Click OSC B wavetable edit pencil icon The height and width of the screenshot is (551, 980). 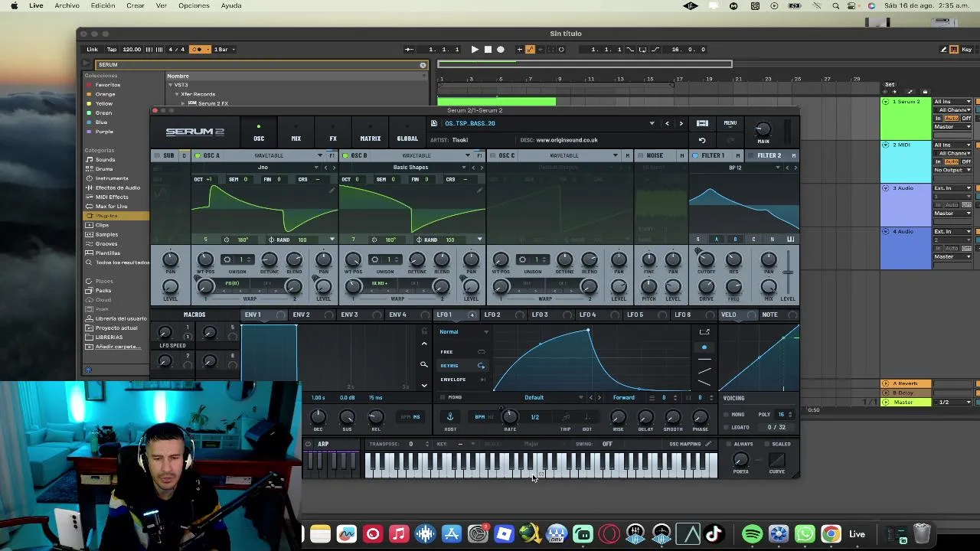point(479,190)
